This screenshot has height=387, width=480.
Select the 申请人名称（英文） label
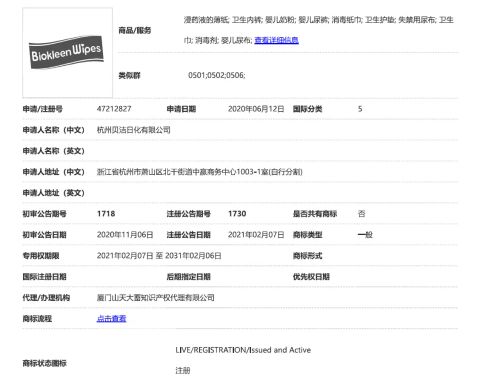pyautogui.click(x=53, y=151)
